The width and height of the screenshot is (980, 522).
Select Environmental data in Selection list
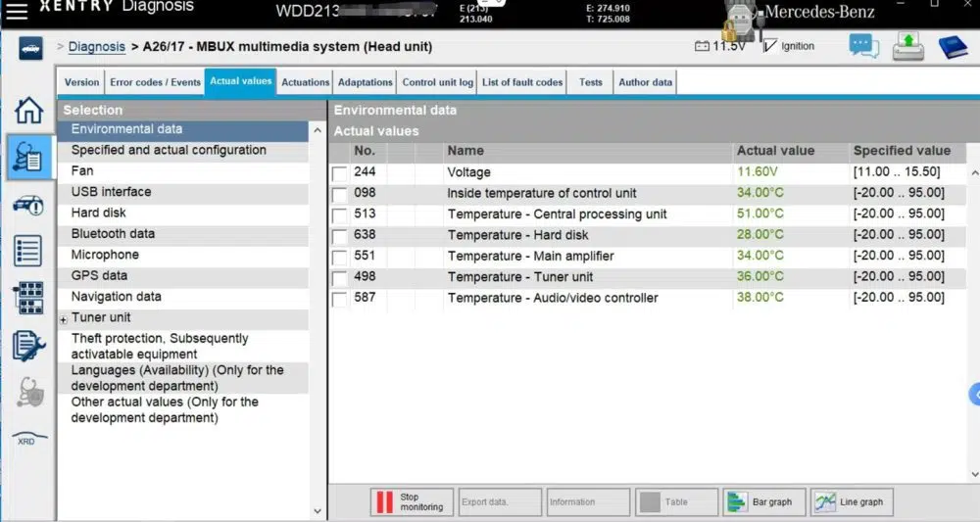(183, 129)
